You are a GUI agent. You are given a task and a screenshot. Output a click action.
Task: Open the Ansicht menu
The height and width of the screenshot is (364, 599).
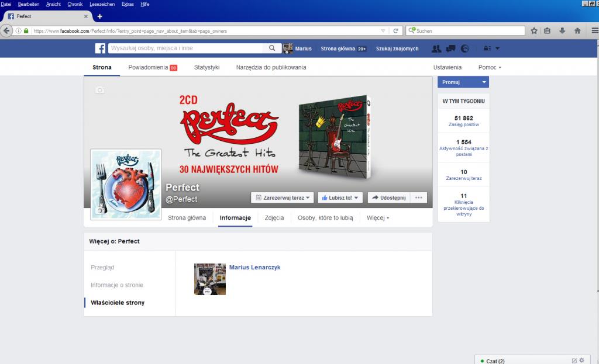(x=53, y=4)
